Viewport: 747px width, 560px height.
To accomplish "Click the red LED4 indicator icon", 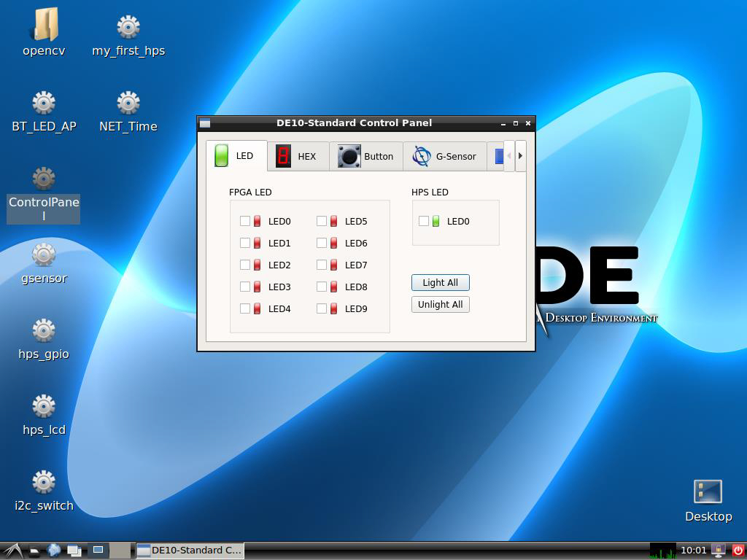I will click(x=258, y=308).
